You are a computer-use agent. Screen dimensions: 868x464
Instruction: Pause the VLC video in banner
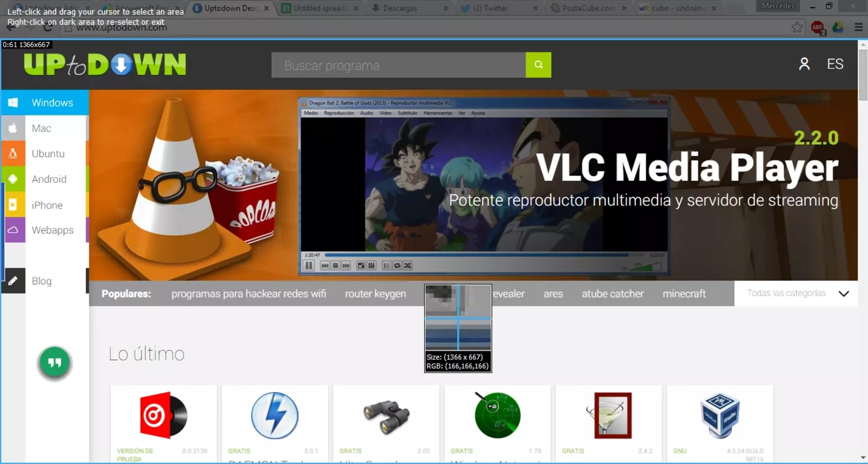[x=309, y=266]
